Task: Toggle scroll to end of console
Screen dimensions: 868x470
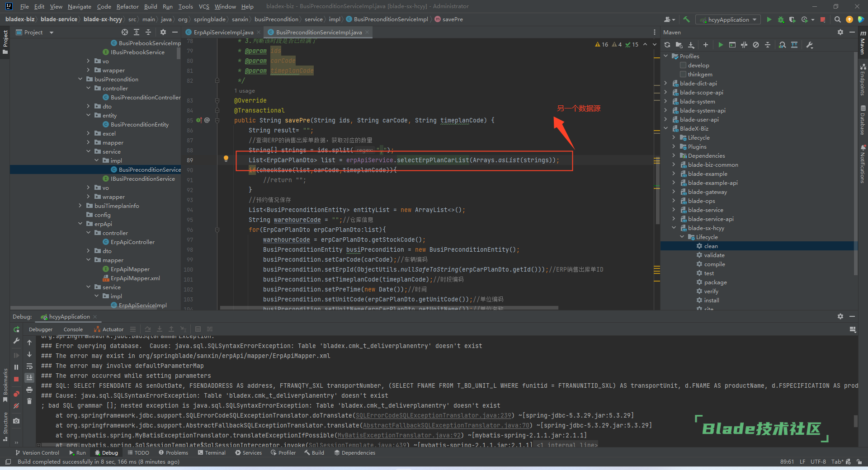Action: pos(29,377)
